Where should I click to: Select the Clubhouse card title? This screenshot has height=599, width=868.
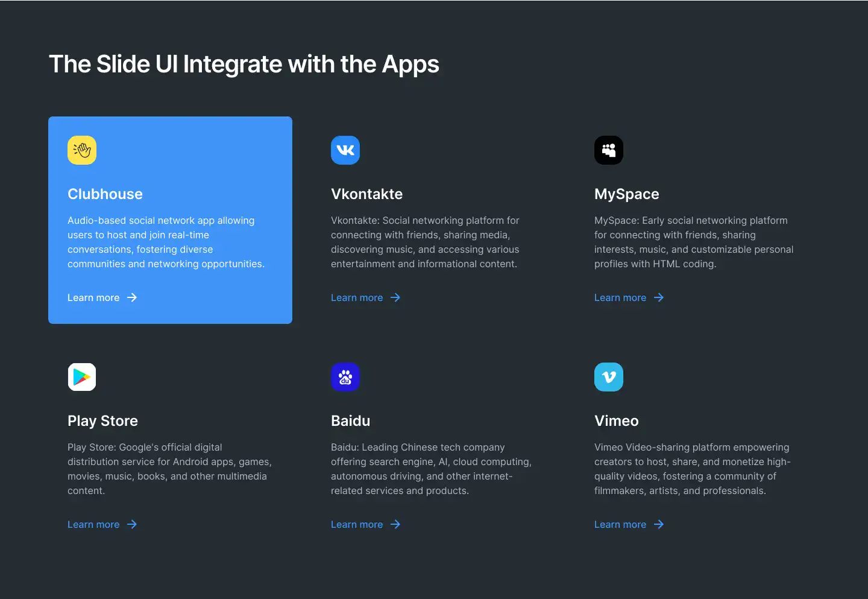click(105, 194)
